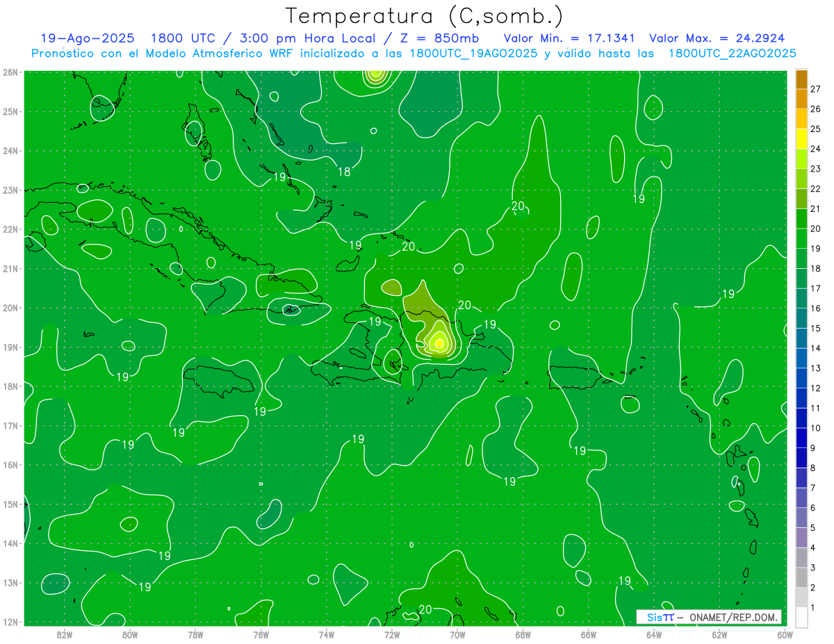Click the "12N" latitude axis label
The height and width of the screenshot is (644, 834).
pyautogui.click(x=10, y=622)
